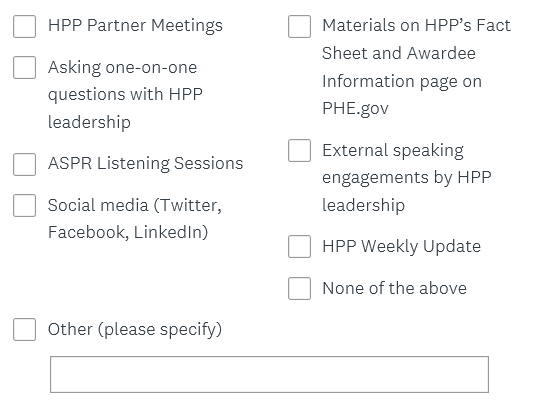This screenshot has height=409, width=538.
Task: Click inside the Other specify text field
Action: [x=269, y=374]
